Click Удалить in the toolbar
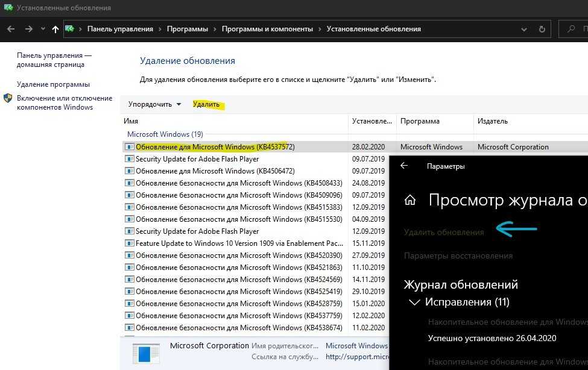 pyautogui.click(x=206, y=104)
